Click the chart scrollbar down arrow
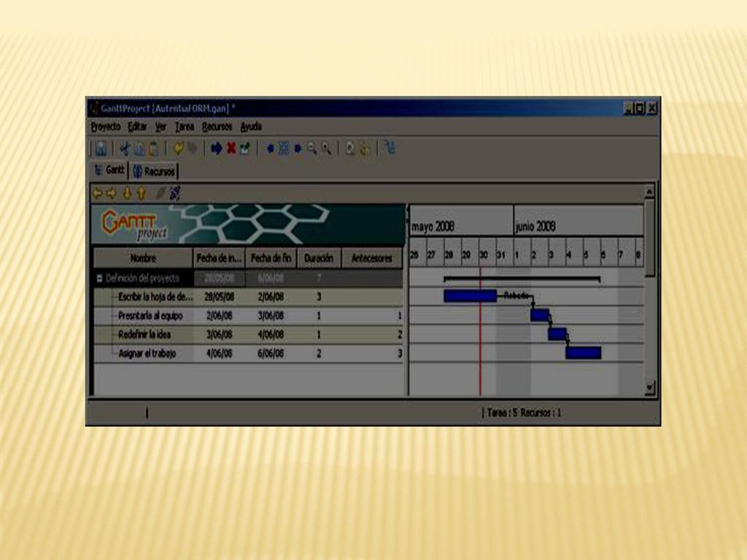747x560 pixels. 649,388
